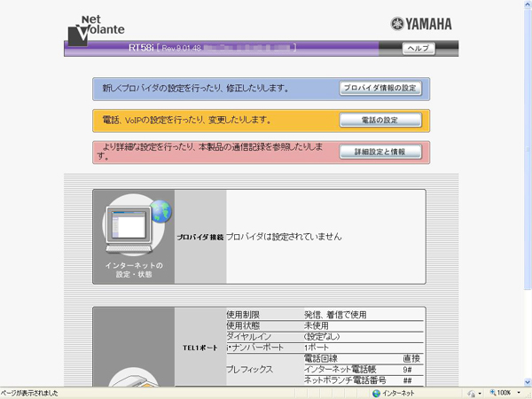This screenshot has height=399, width=532.
Task: Open the zoom level dropdown arrow
Action: click(519, 393)
